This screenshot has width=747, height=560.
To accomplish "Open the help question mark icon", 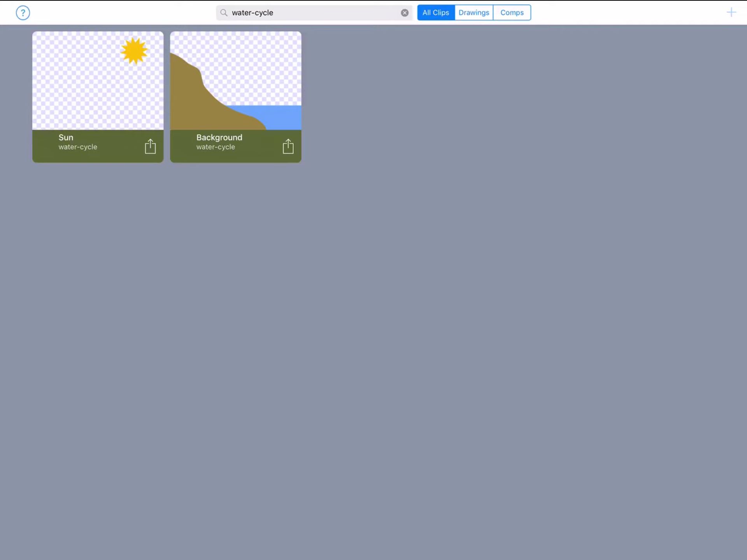I will [x=23, y=13].
